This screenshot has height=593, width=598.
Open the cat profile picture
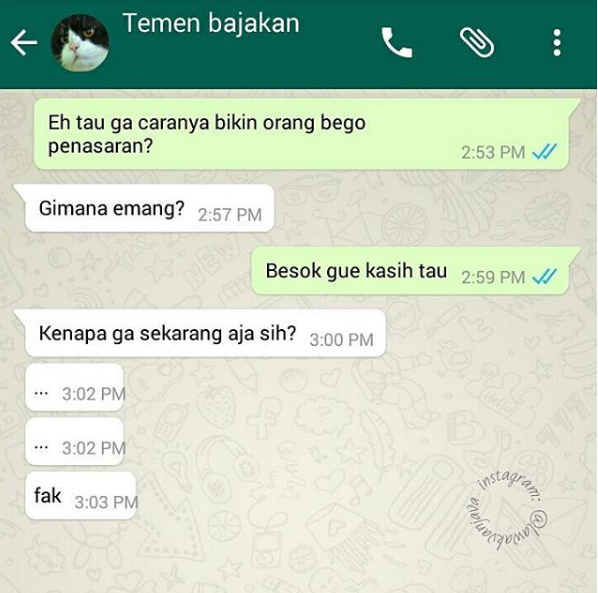click(80, 43)
